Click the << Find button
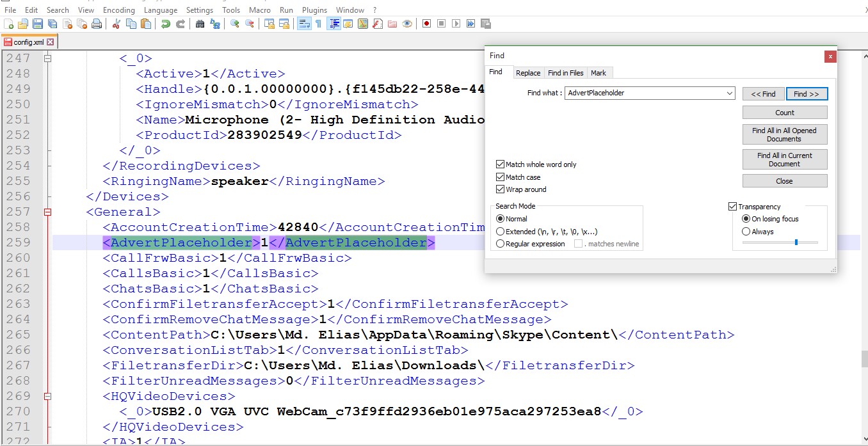868x446 pixels. (x=763, y=93)
